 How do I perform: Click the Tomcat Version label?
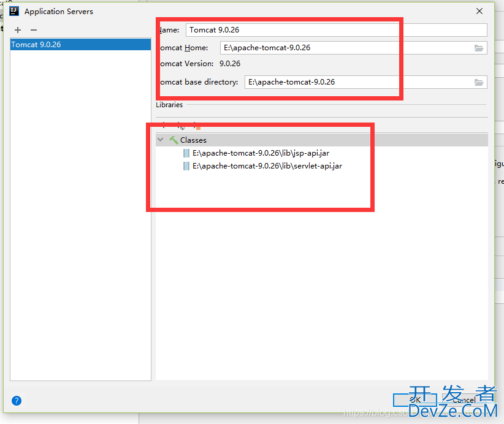[186, 64]
